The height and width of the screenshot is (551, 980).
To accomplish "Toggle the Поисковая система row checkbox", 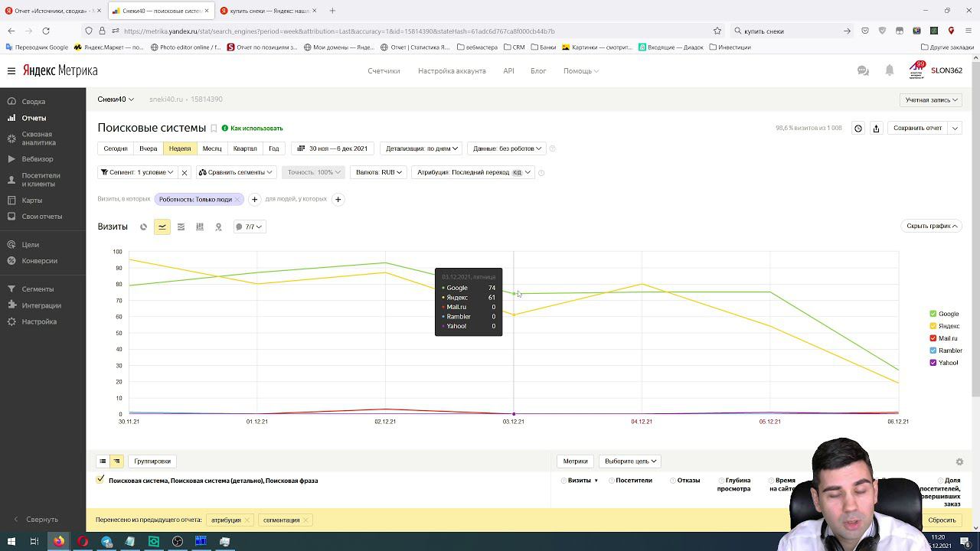I will pos(100,480).
